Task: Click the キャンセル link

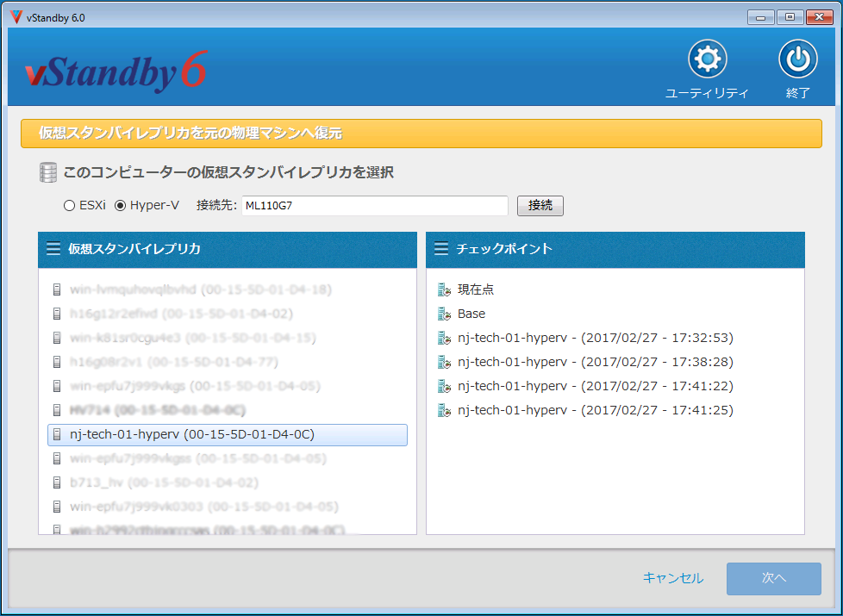Action: pyautogui.click(x=672, y=578)
